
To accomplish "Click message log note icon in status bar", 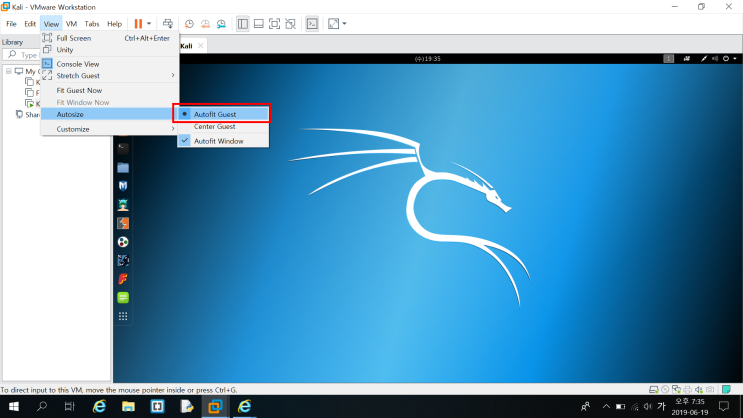I will 726,390.
